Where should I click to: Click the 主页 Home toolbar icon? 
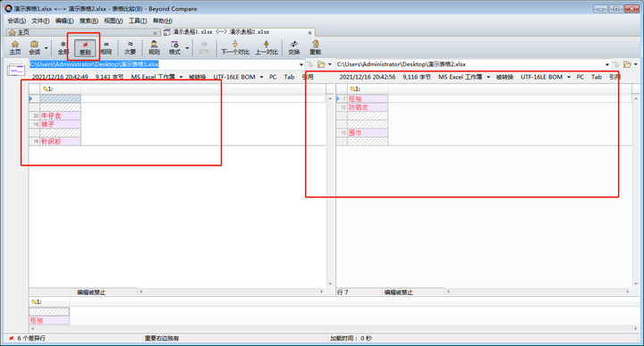15,47
